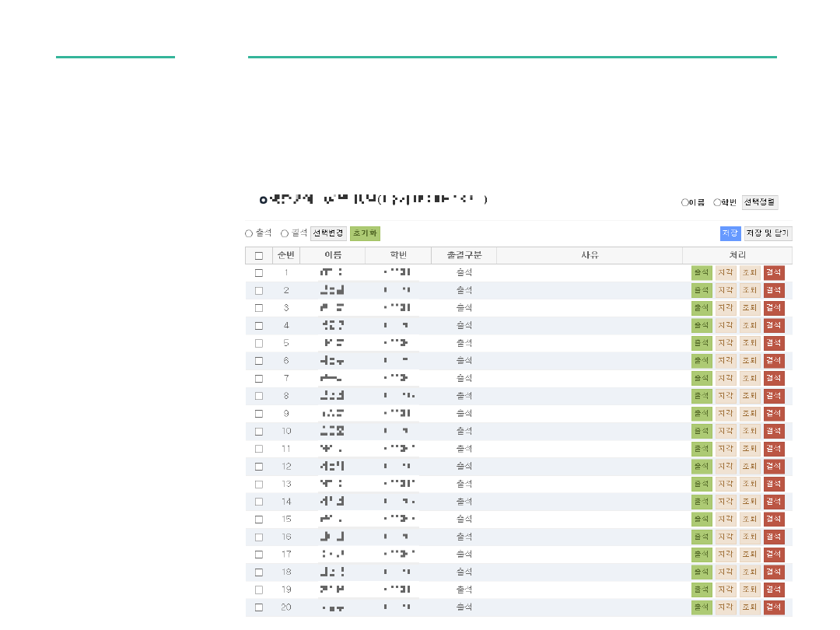Click the blue 저장 save button
Viewport: 840px width, 630px height.
click(730, 233)
